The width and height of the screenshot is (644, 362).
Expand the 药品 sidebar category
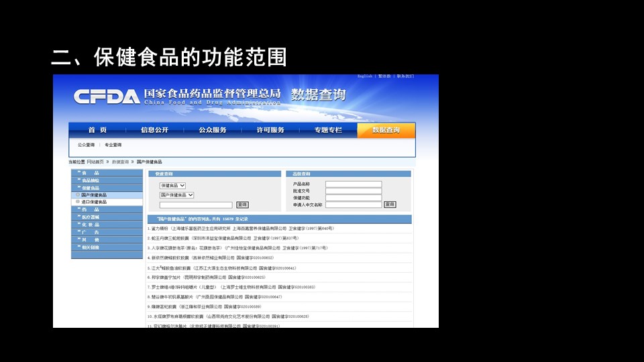click(107, 209)
